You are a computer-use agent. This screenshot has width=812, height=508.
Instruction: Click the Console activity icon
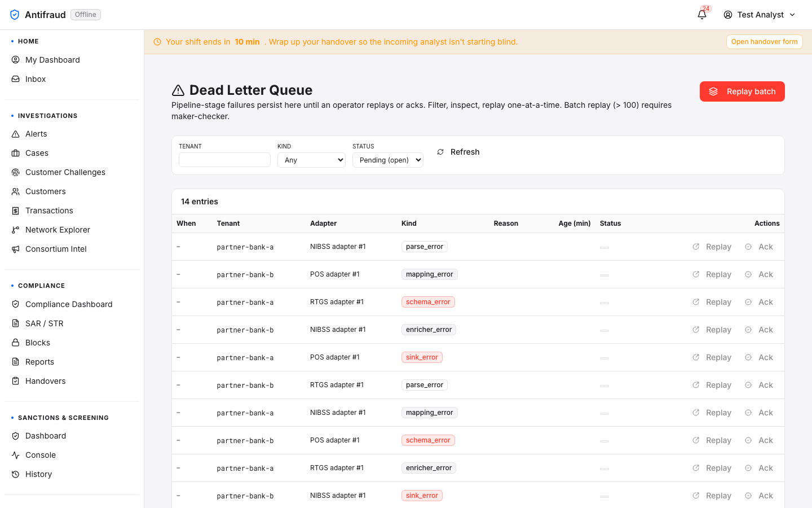point(16,455)
